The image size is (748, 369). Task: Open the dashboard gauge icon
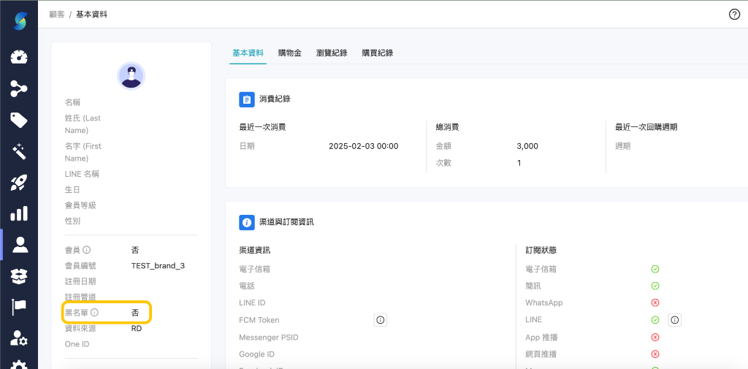19,57
